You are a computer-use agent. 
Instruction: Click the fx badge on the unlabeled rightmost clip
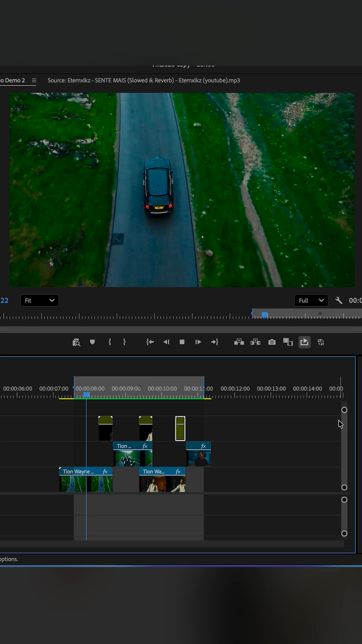point(203,446)
